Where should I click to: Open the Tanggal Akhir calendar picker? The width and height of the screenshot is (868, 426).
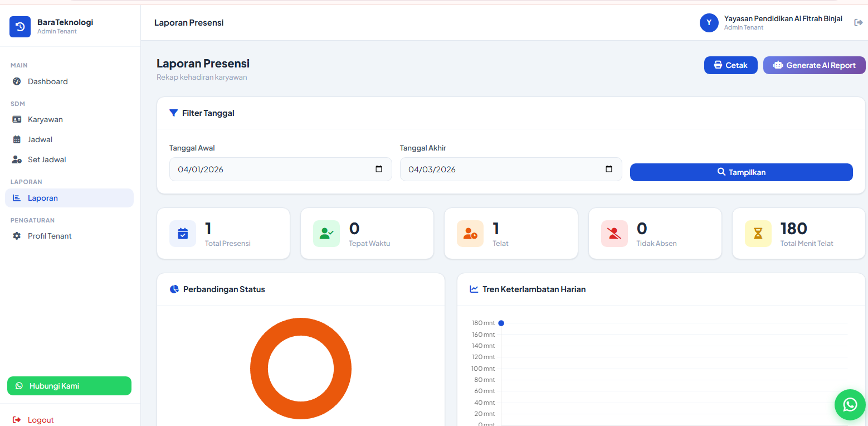(609, 169)
